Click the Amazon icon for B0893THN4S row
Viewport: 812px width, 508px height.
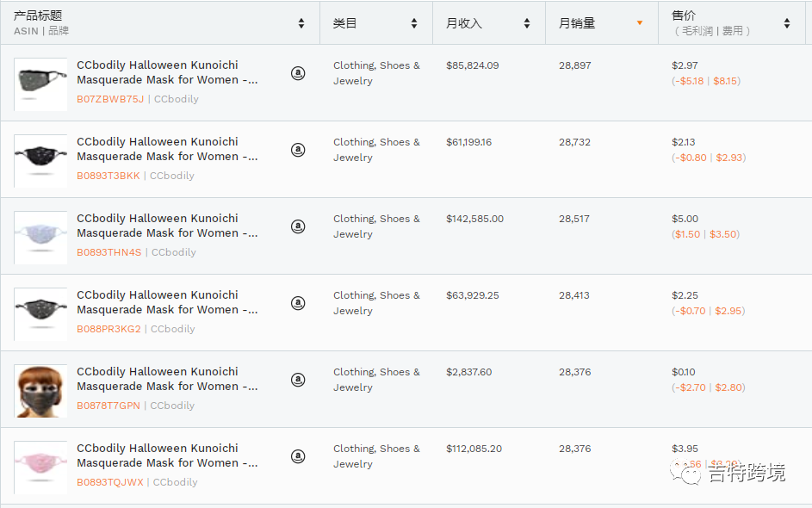tap(298, 226)
